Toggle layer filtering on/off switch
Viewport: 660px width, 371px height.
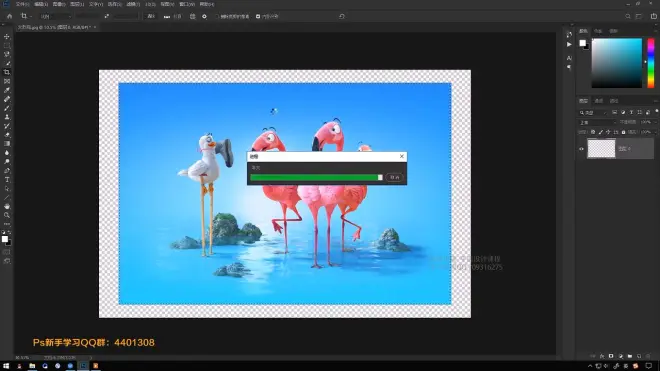tap(657, 112)
